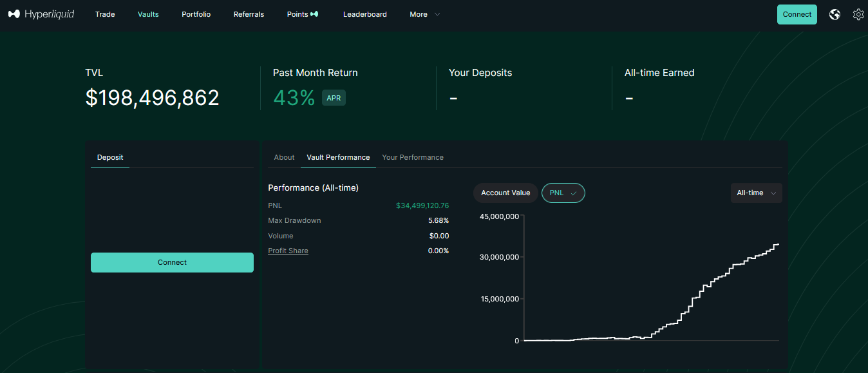The width and height of the screenshot is (868, 373).
Task: Open the Trade page
Action: tap(105, 14)
